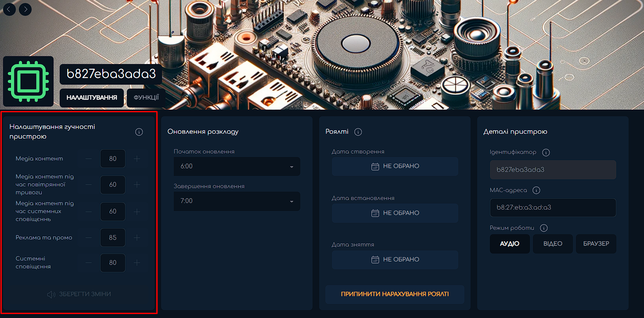Click the Системні сповіщення volume field

[x=113, y=263]
